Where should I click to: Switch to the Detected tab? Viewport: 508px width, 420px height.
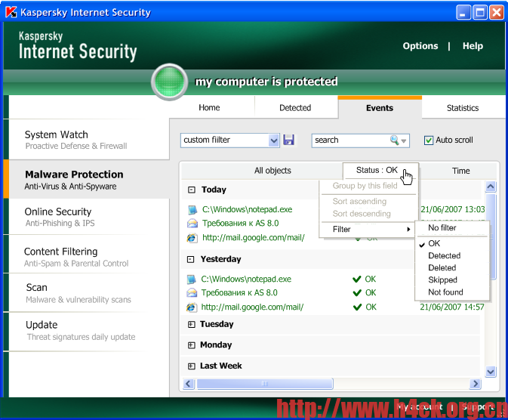295,108
